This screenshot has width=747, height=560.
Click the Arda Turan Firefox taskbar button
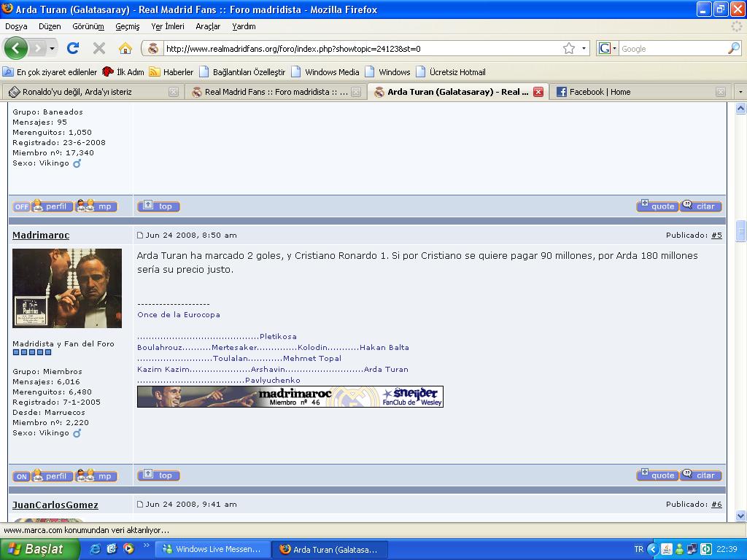pyautogui.click(x=330, y=550)
